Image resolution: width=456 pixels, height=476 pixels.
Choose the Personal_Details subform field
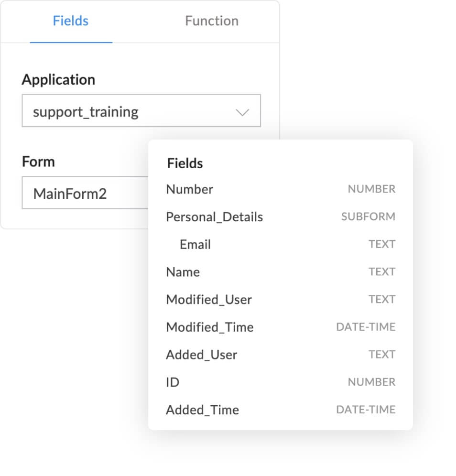click(x=215, y=217)
